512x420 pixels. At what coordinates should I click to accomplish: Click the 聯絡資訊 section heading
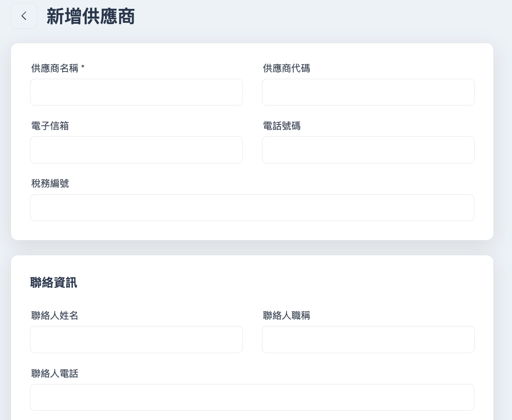[54, 282]
